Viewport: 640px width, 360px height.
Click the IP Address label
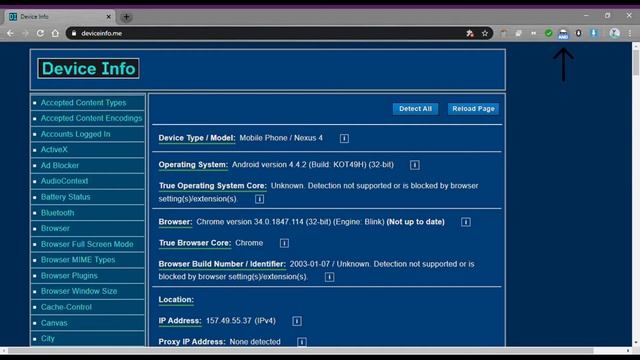[180, 321]
